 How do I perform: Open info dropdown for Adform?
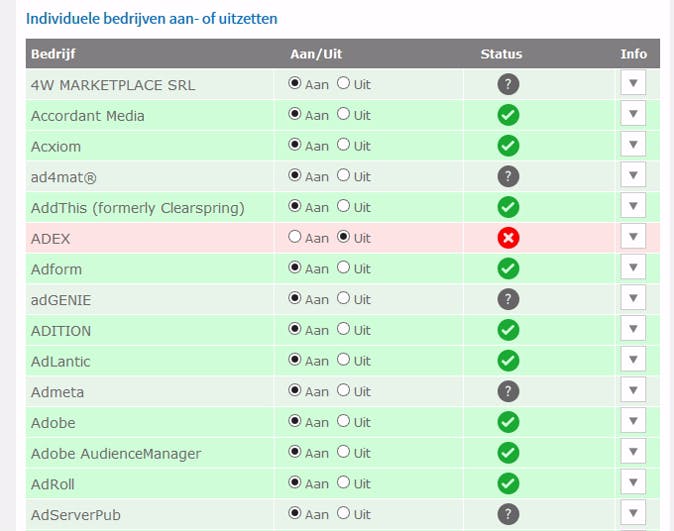pyautogui.click(x=633, y=267)
